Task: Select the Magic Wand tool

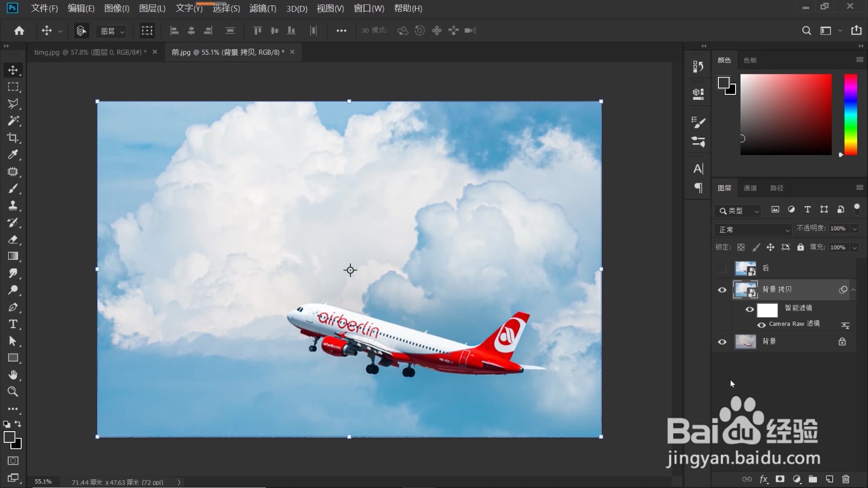Action: (x=13, y=120)
